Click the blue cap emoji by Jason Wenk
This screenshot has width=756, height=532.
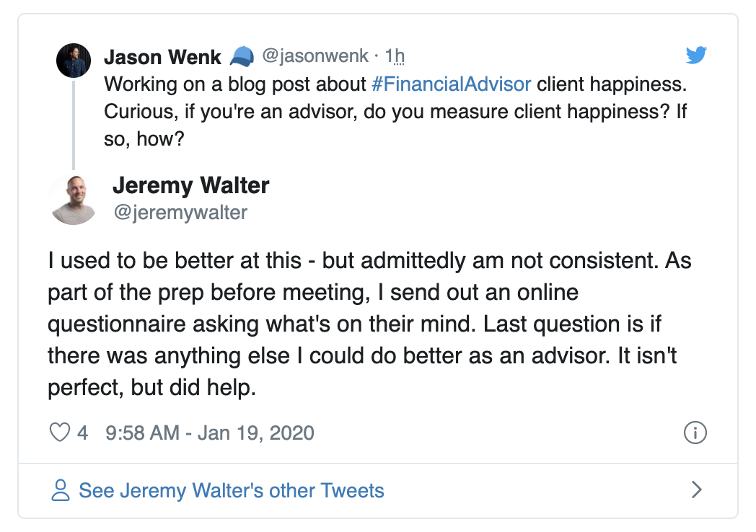(242, 57)
